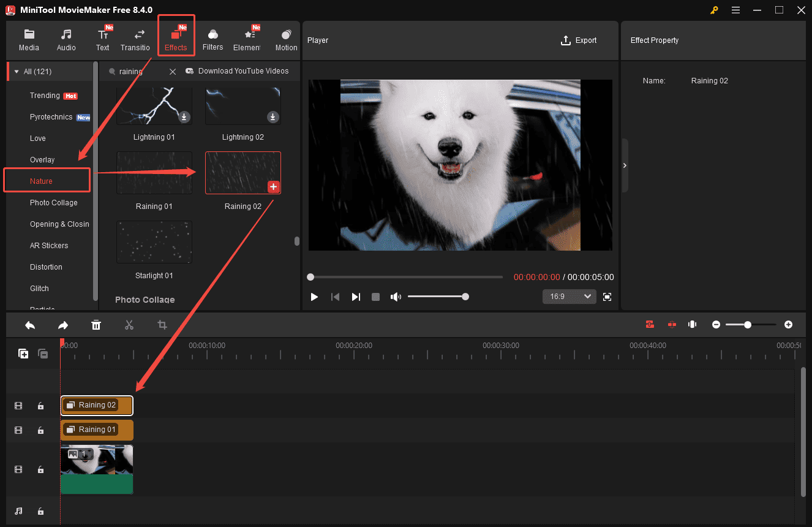The height and width of the screenshot is (527, 812).
Task: Lock the Raining 02 effect track
Action: click(40, 406)
